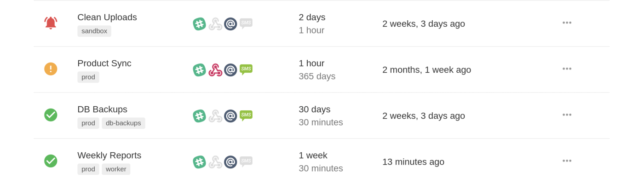Screen dimensions: 644x184
Task: Toggle the SMS integration for DB Backups
Action: (x=246, y=115)
